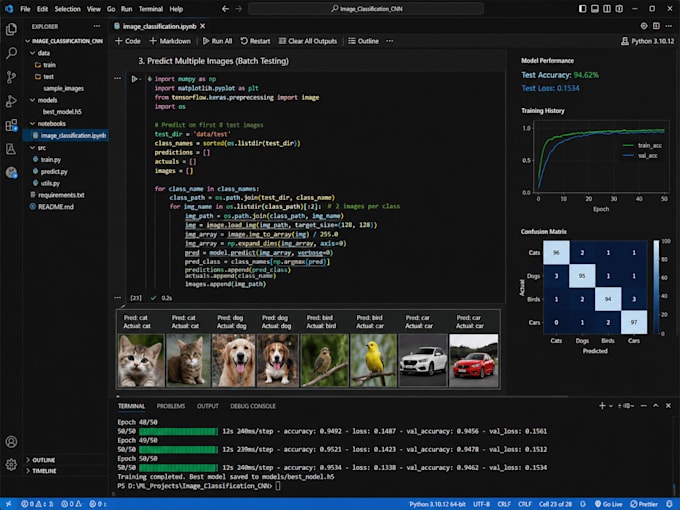Open Run and Debug view
Viewport: 680px width, 510px height.
click(x=11, y=101)
